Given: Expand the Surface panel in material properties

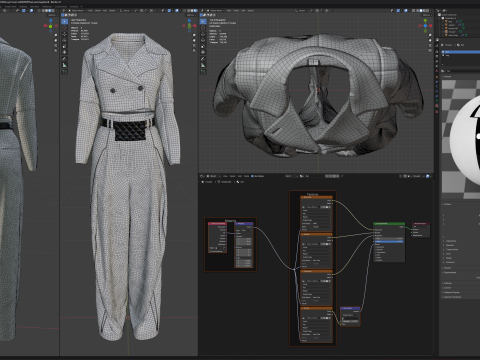Looking at the screenshot, I should (448, 204).
